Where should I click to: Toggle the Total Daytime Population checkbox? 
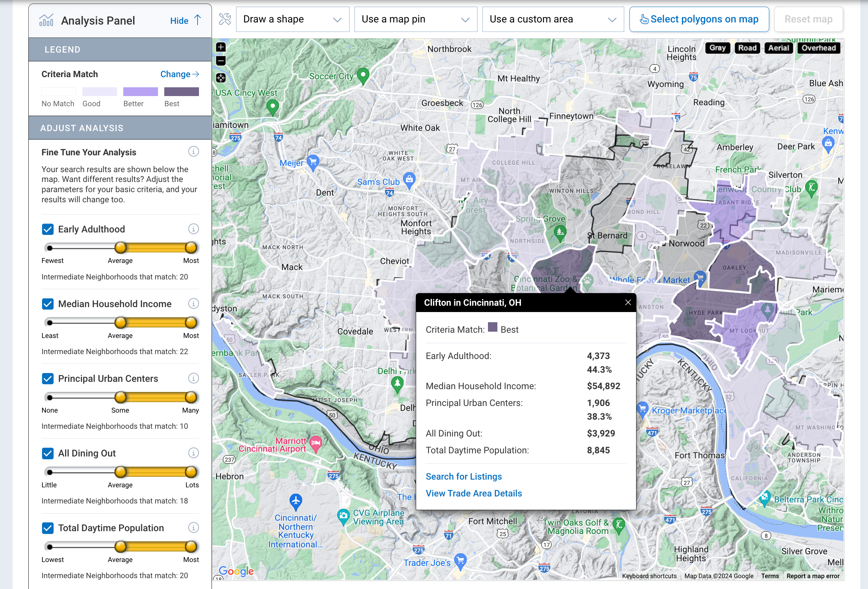[48, 528]
